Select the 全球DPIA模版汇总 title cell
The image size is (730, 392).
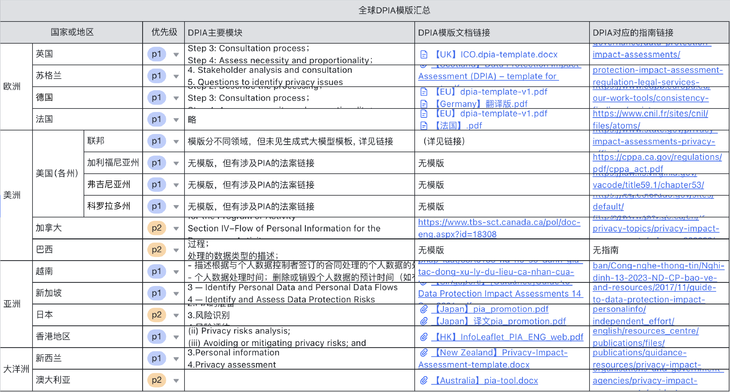[365, 10]
